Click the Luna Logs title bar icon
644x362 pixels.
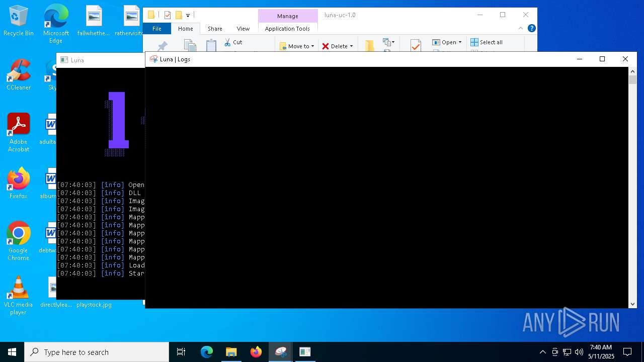(153, 59)
